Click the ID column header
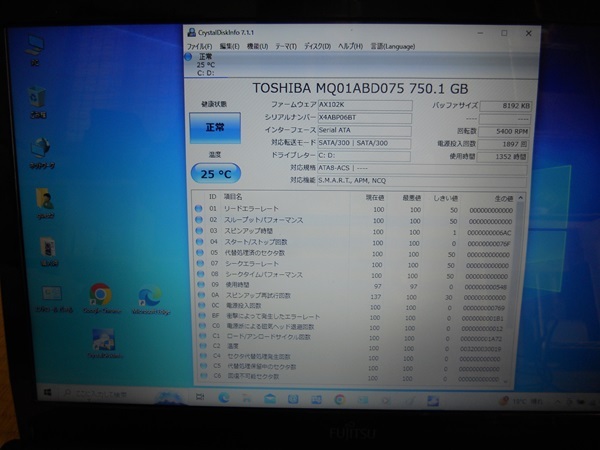 (212, 197)
